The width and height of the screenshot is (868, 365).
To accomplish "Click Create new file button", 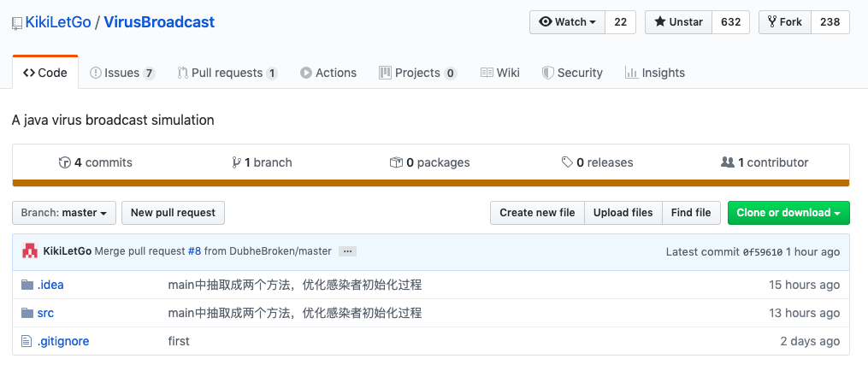I will (538, 213).
